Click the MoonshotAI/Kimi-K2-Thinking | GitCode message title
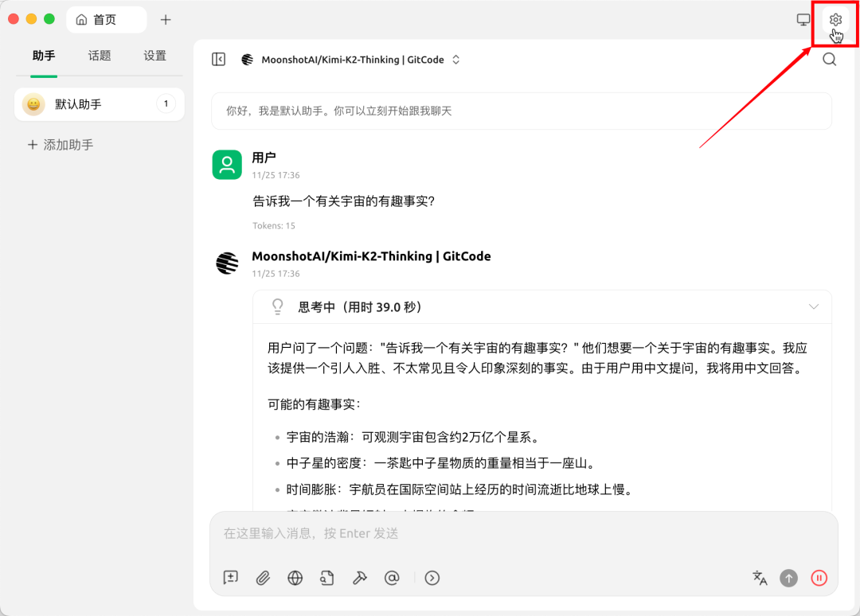860x616 pixels. (371, 256)
